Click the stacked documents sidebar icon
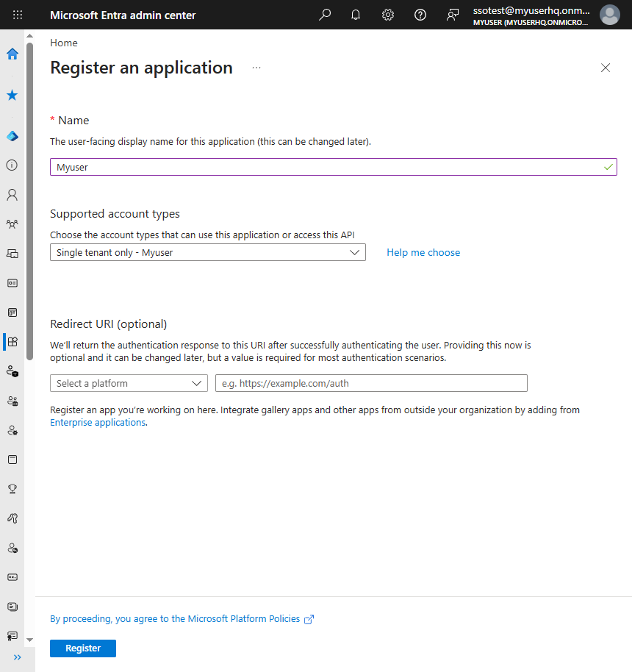 12,607
